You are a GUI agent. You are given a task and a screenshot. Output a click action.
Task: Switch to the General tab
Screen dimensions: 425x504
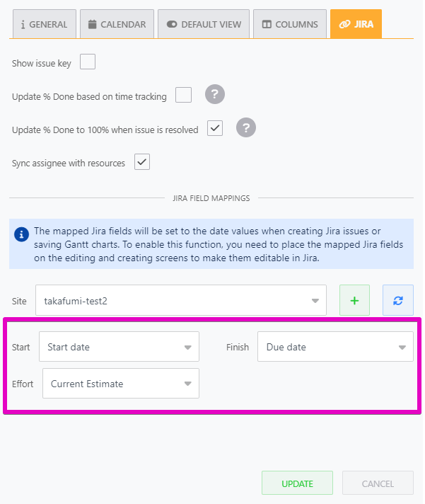tap(44, 24)
